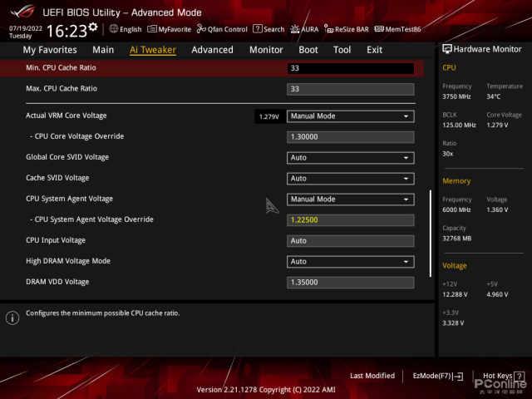The height and width of the screenshot is (399, 532).
Task: Switch to EzMode(F7)
Action: coord(438,376)
